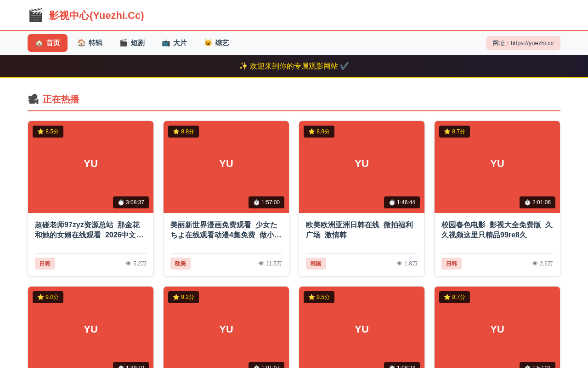Screen dimensions: 588x368
Task: Open the video titled 校园春色电影
Action: [x=497, y=230]
